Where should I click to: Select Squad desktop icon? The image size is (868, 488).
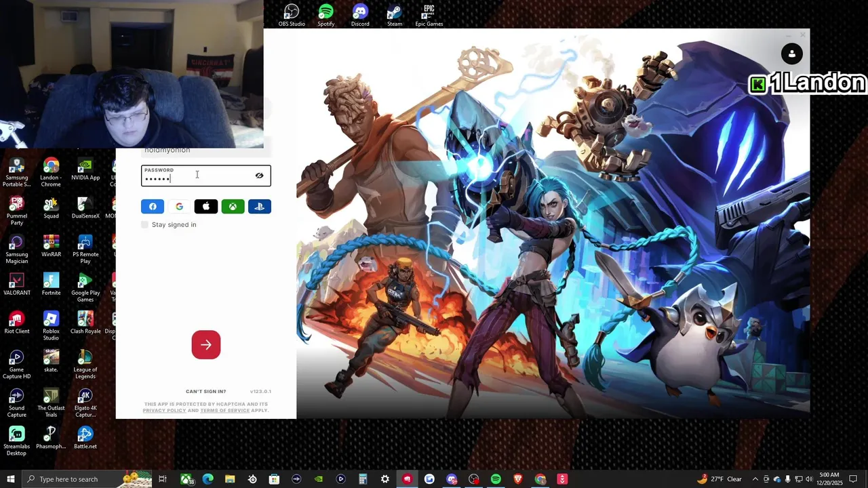tap(51, 208)
